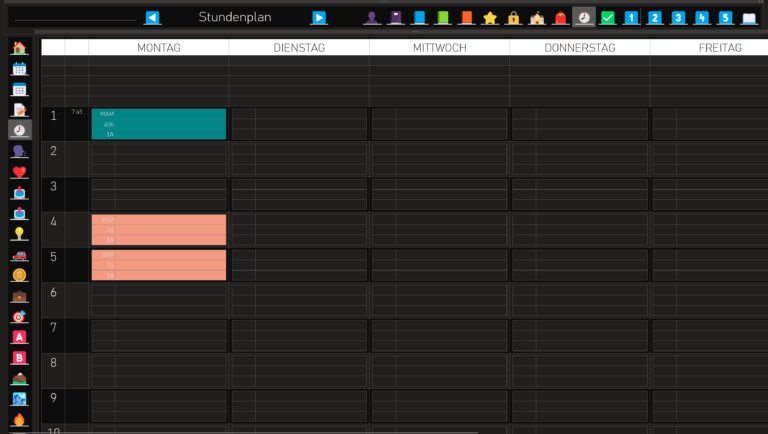Open the red backpack icon
Viewport: 768px width, 434px height.
pos(560,18)
